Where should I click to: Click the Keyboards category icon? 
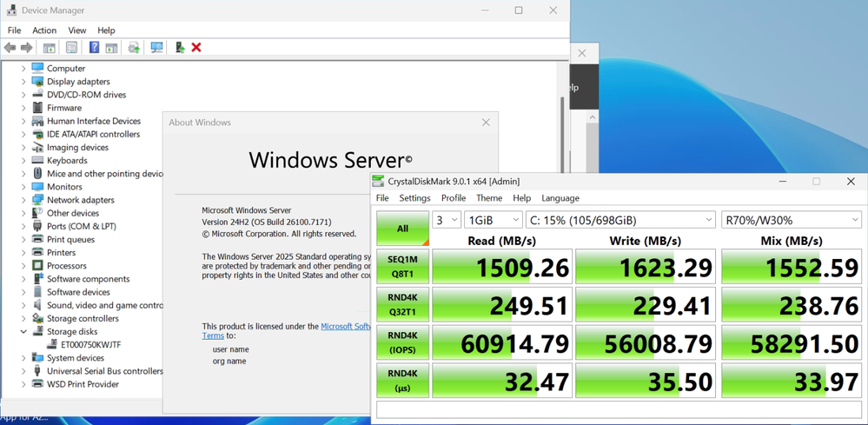[x=37, y=161]
